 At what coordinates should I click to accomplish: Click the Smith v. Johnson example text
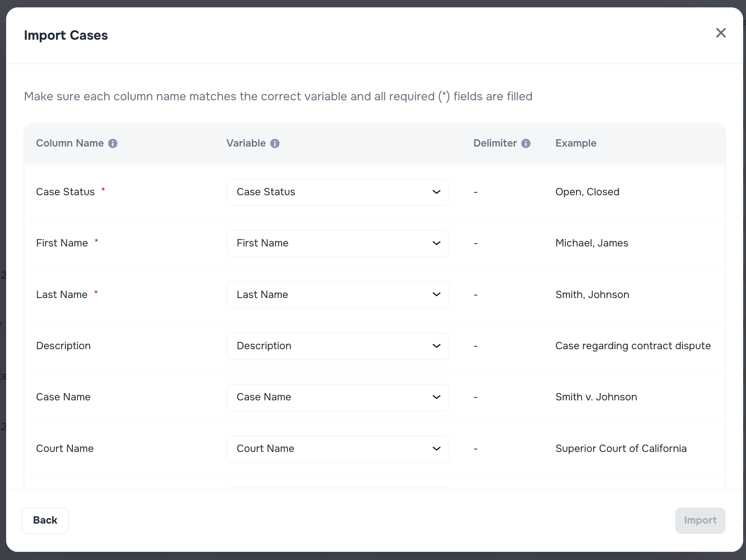click(x=596, y=397)
